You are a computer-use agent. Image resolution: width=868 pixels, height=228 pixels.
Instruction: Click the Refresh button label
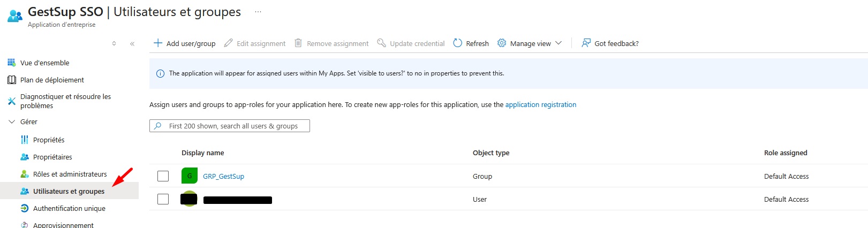[477, 43]
